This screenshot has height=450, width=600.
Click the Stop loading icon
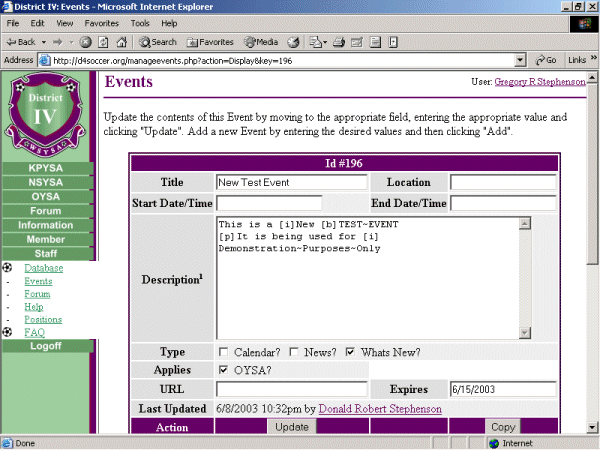pos(86,42)
